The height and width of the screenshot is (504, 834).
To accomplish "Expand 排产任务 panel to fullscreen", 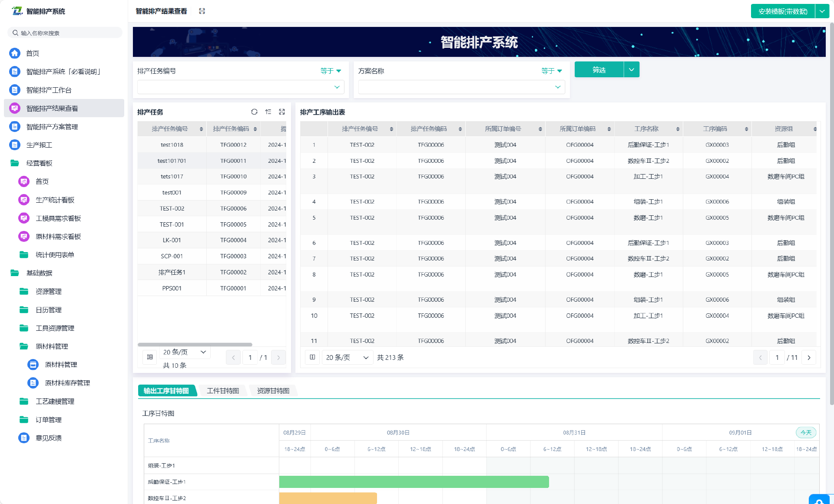I will [x=282, y=112].
